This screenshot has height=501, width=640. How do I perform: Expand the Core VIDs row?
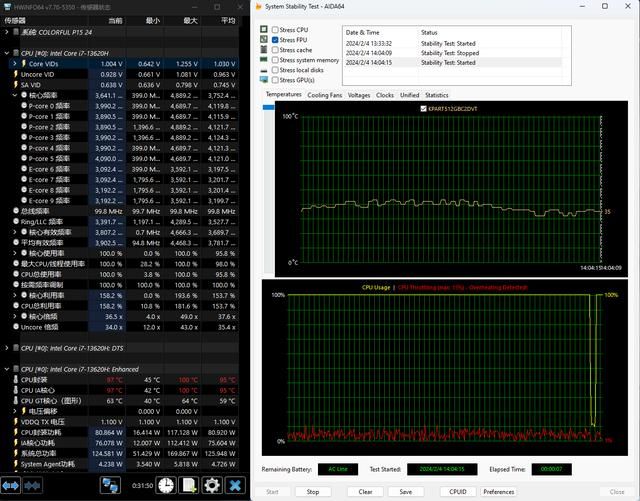tap(14, 64)
